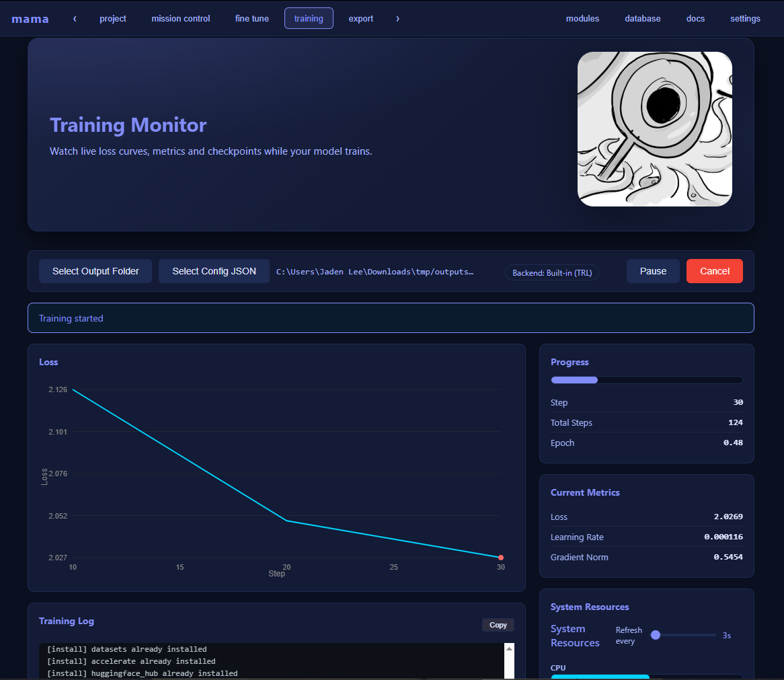Click the Select Config JSON button
This screenshot has height=680, width=784.
coord(214,271)
